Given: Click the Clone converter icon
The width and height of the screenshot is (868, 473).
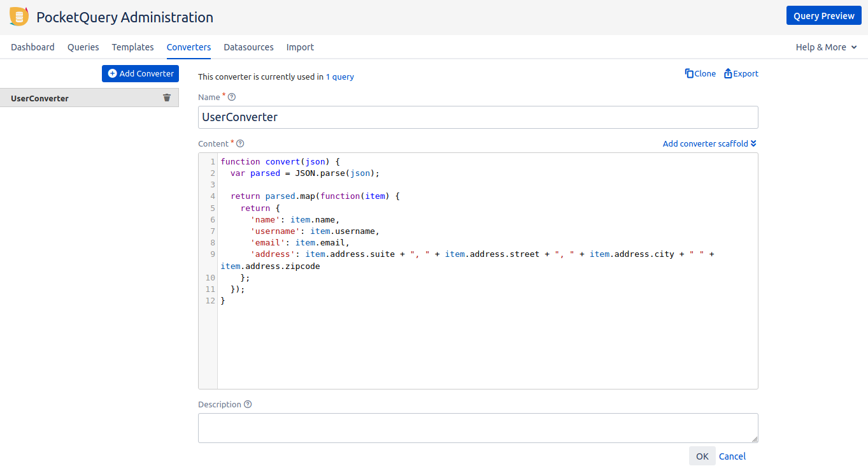Looking at the screenshot, I should 689,73.
